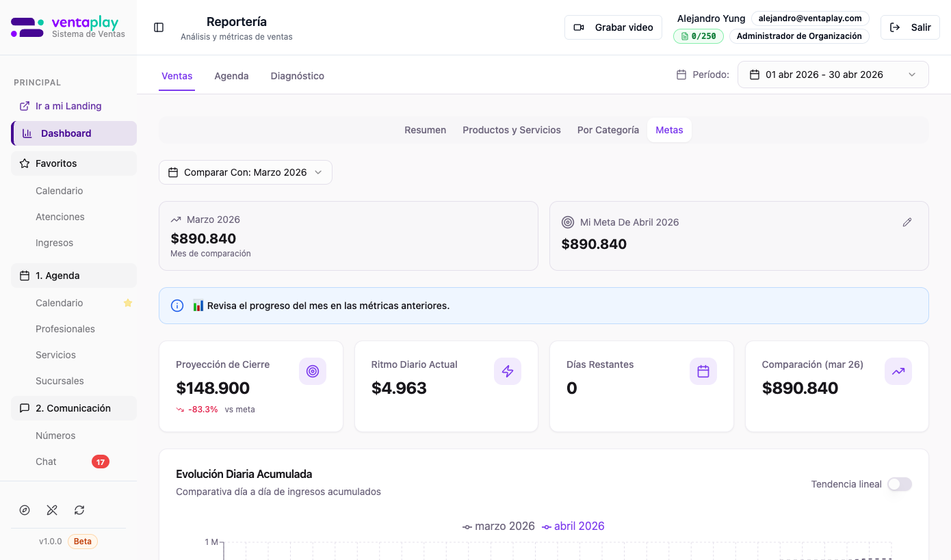Toggle the sidebar panel icon
Viewport: 951px width, 560px height.
(x=159, y=27)
